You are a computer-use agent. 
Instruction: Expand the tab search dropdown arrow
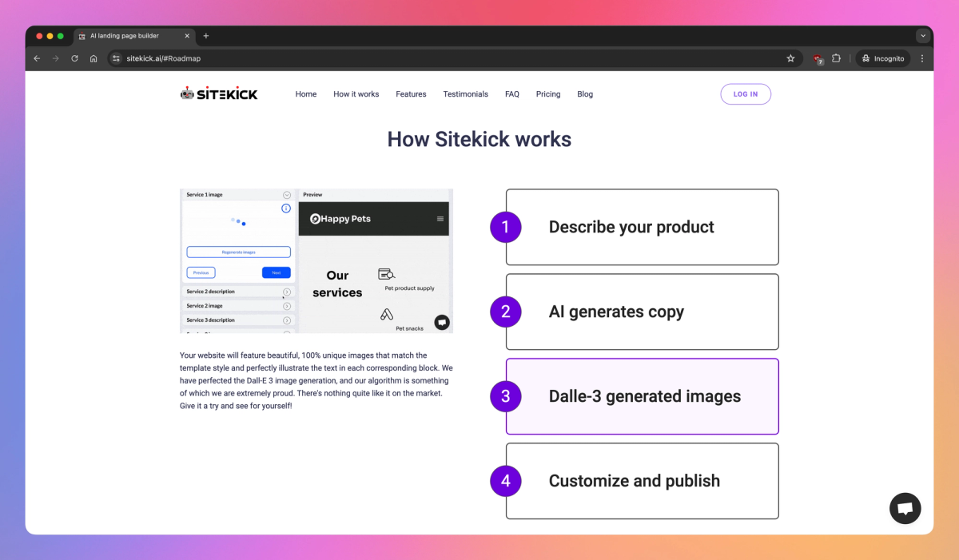point(923,36)
